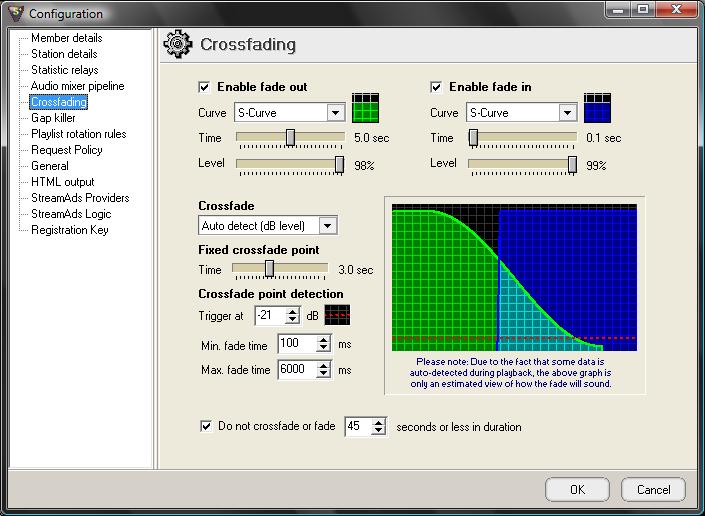The width and height of the screenshot is (705, 516).
Task: Decrease the Min. fade time value
Action: tap(323, 348)
